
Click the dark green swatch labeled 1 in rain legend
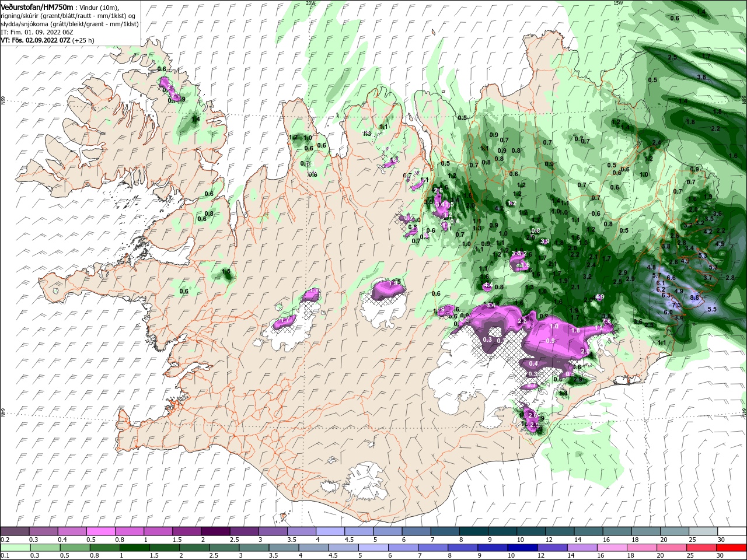pos(135,547)
